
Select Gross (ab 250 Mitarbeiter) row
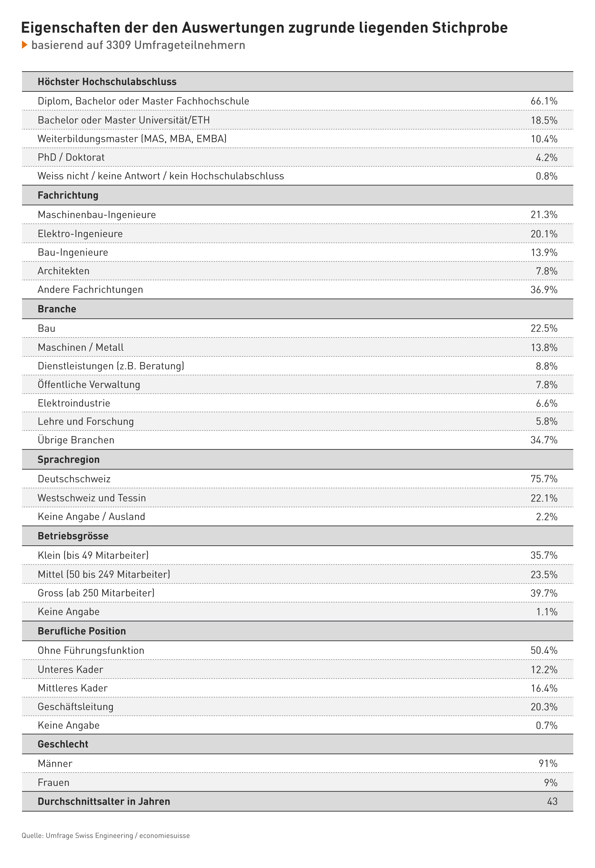tap(297, 593)
